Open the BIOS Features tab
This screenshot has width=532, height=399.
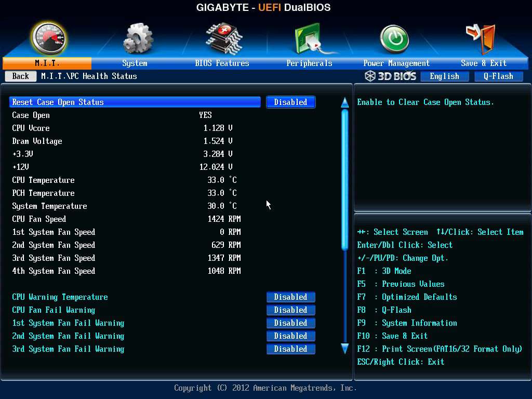tap(222, 63)
